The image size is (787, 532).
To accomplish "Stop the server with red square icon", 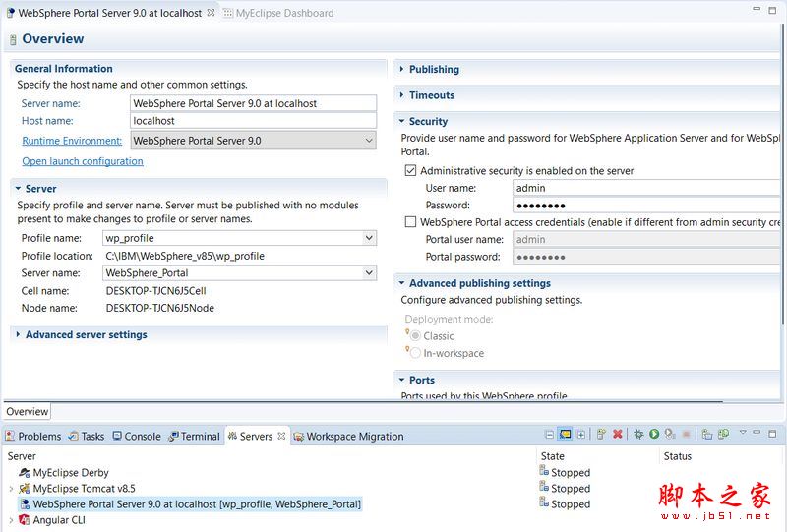I will (x=686, y=434).
